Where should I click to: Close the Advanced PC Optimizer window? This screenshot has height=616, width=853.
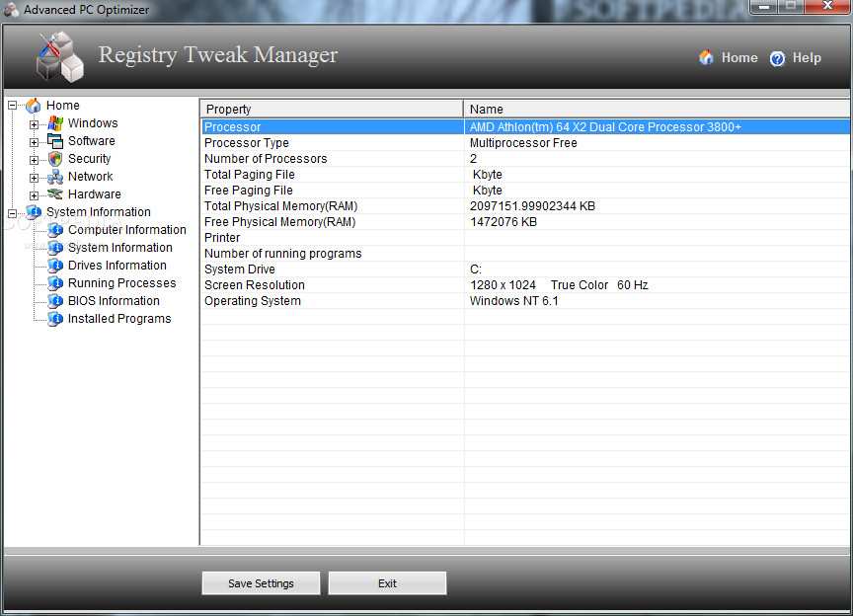tap(827, 7)
